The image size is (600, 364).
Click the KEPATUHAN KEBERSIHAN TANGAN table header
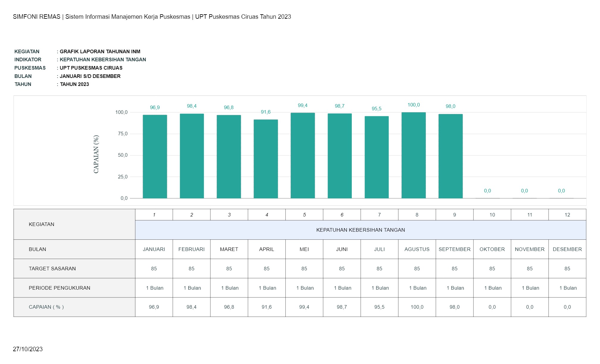coord(360,230)
